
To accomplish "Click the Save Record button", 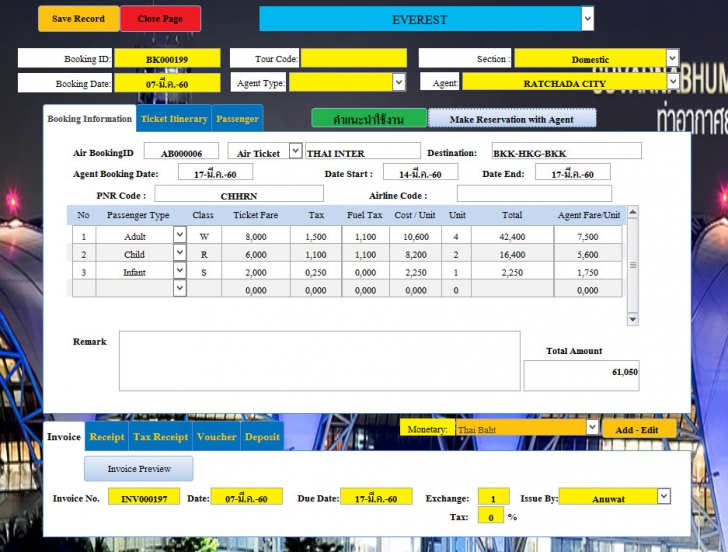I will pos(78,19).
